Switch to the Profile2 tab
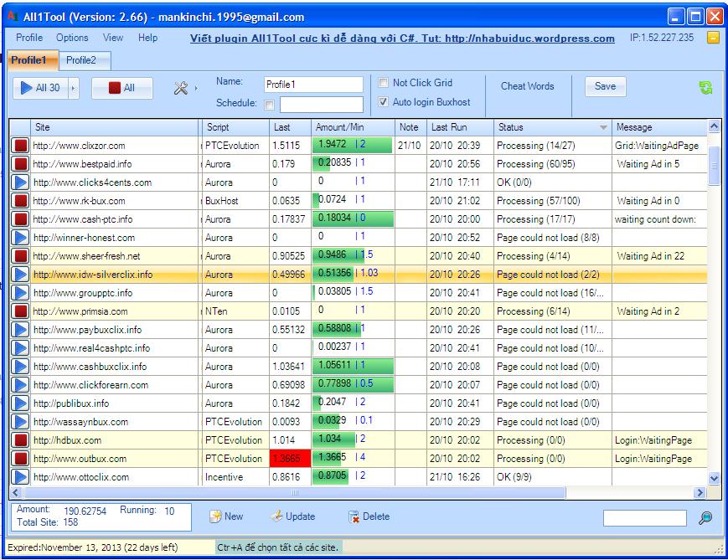The image size is (728, 560). 81,60
